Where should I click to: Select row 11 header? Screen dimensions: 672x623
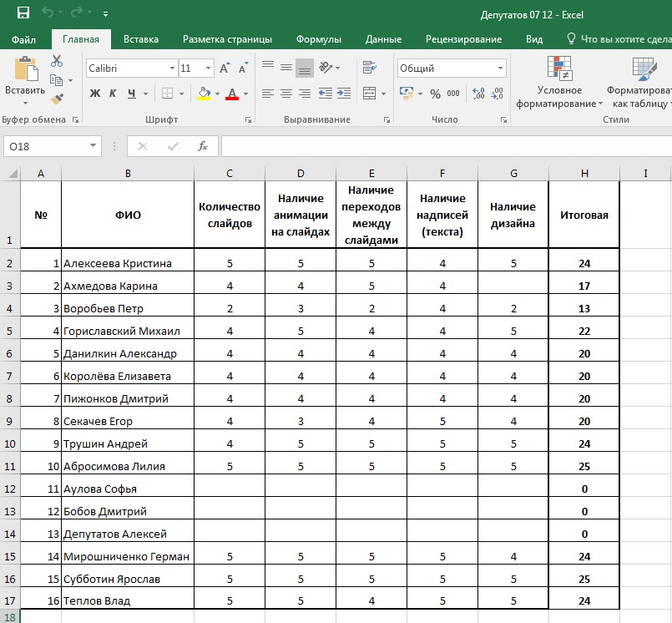click(10, 466)
